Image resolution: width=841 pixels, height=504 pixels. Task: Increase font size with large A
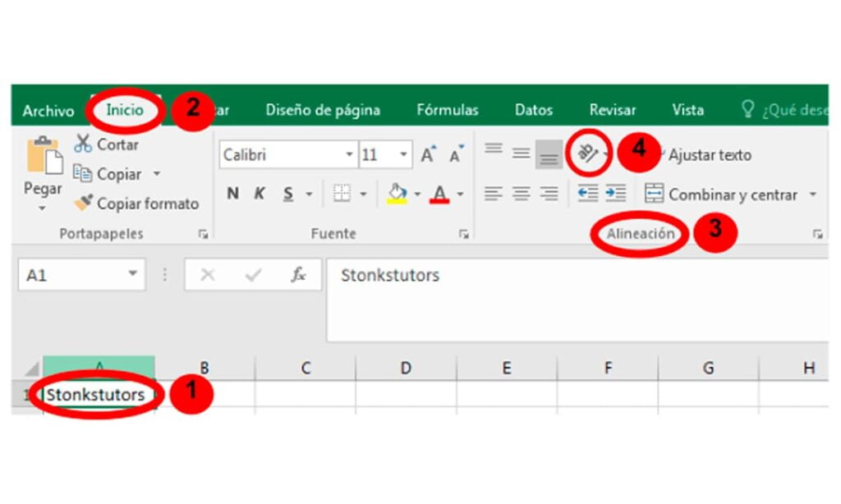click(429, 154)
